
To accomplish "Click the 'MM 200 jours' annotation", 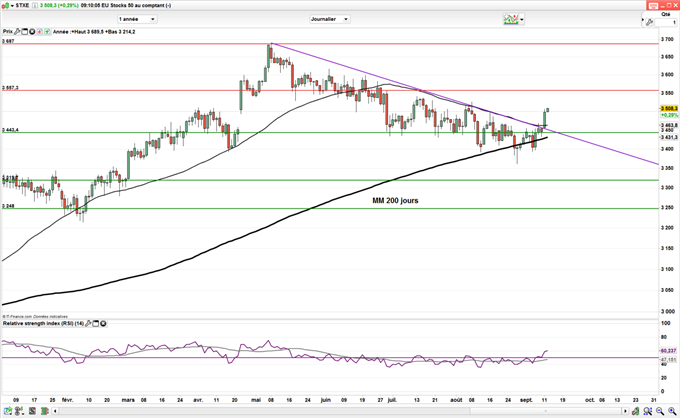I will click(x=395, y=200).
